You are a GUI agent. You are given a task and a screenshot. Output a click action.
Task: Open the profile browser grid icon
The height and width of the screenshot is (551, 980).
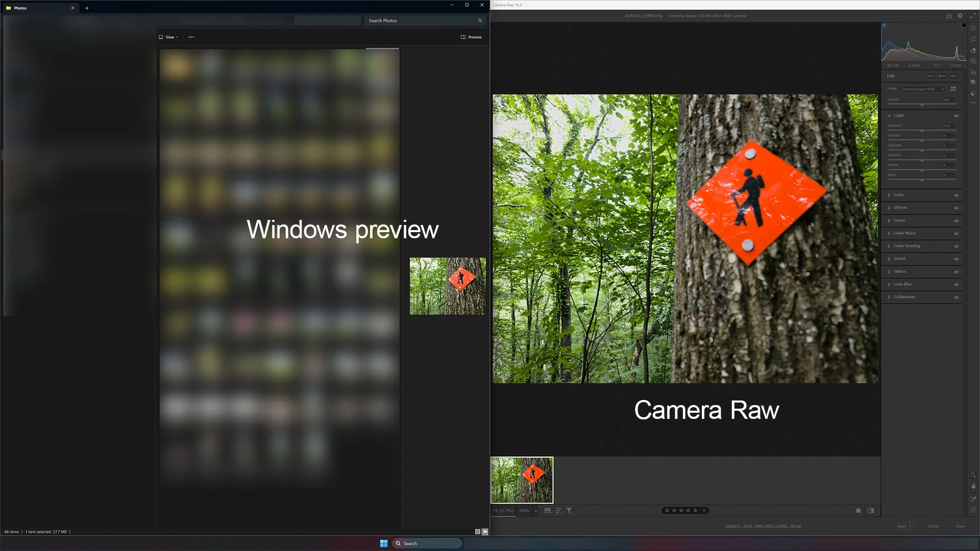pyautogui.click(x=953, y=89)
